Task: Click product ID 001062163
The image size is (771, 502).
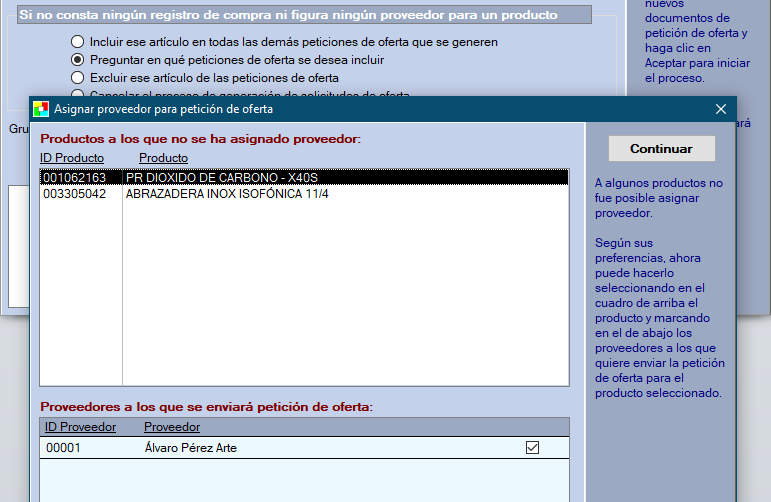Action: [x=74, y=177]
